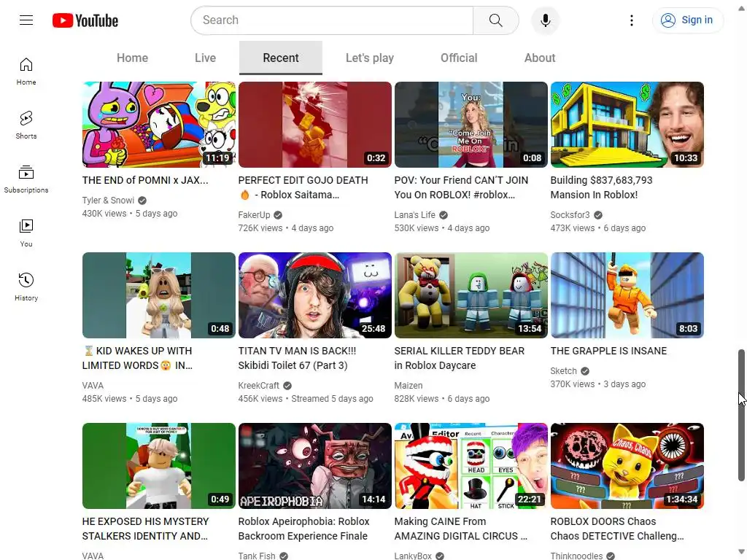This screenshot has width=747, height=560.
Task: Open Roblox Apeirophobia video thumbnail
Action: 315,466
